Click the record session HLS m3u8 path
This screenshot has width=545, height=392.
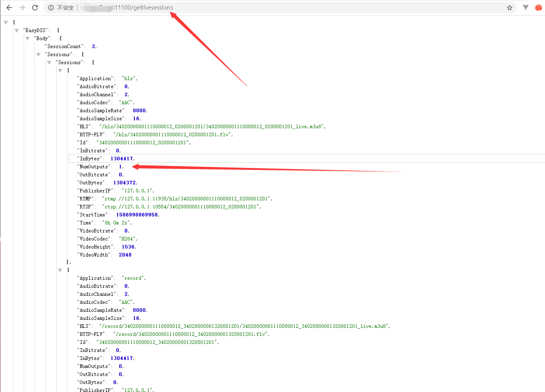coord(244,326)
